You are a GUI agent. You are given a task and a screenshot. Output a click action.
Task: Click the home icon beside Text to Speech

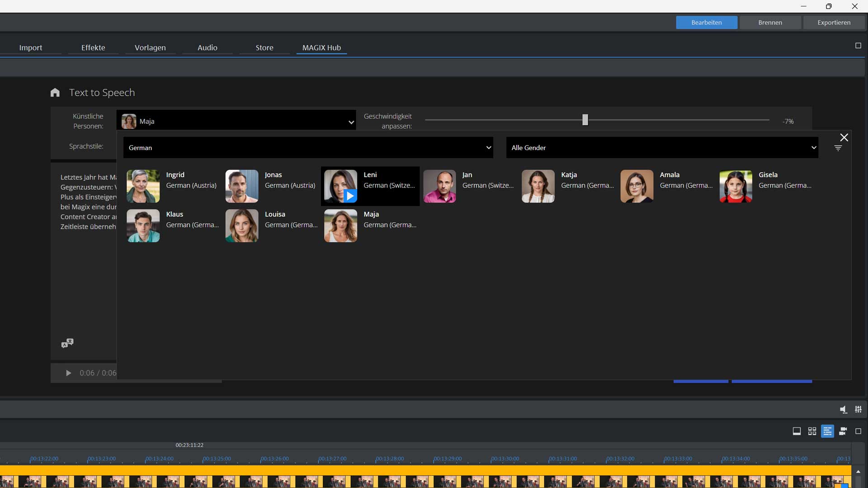(55, 93)
